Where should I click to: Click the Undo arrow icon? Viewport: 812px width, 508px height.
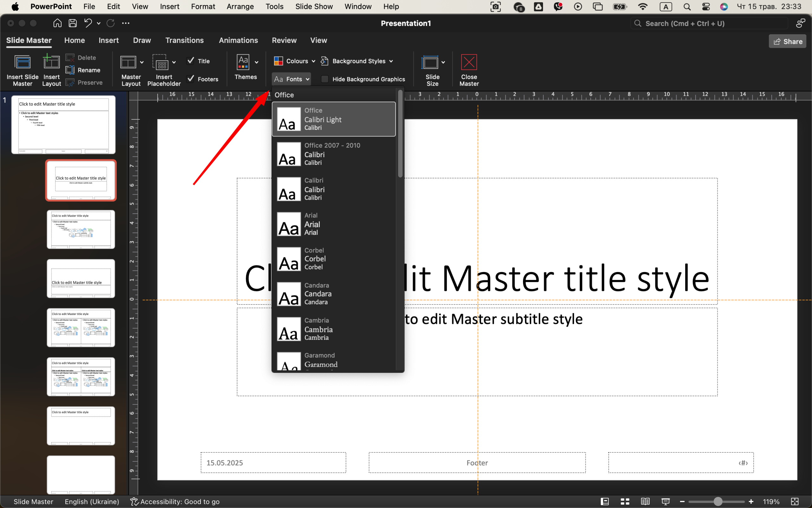pos(88,23)
